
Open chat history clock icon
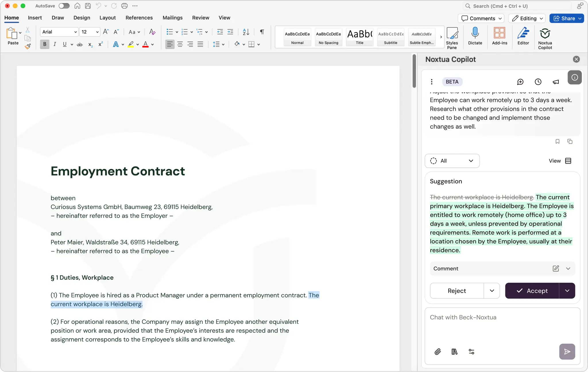point(538,82)
